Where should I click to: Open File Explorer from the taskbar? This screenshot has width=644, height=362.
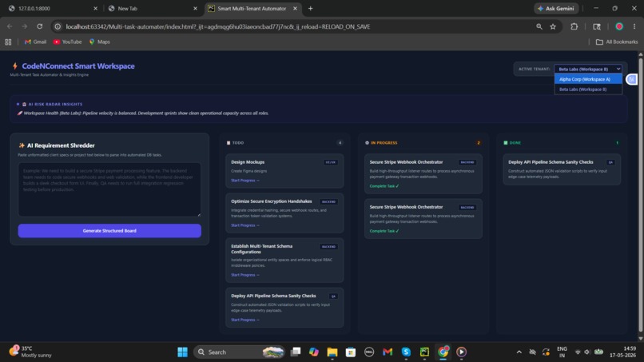click(332, 352)
